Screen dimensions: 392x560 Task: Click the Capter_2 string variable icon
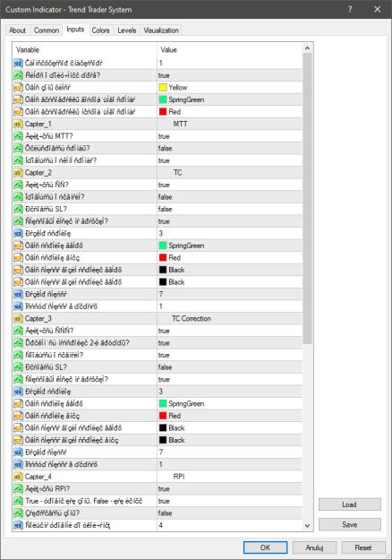point(18,173)
